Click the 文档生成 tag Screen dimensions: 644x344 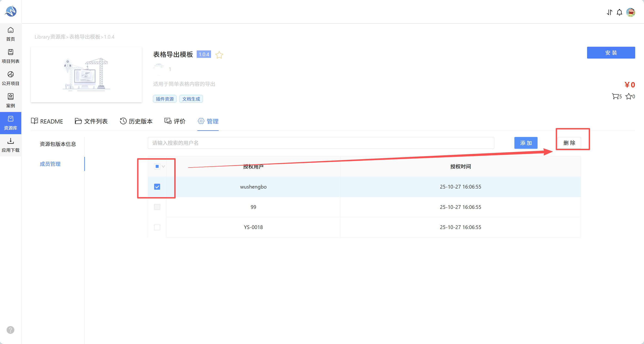click(x=191, y=99)
